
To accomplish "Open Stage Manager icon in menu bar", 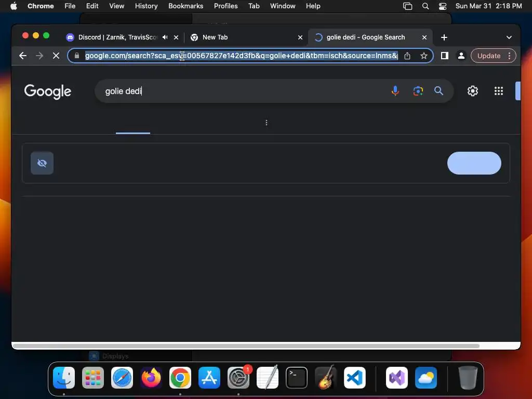I will pyautogui.click(x=407, y=6).
